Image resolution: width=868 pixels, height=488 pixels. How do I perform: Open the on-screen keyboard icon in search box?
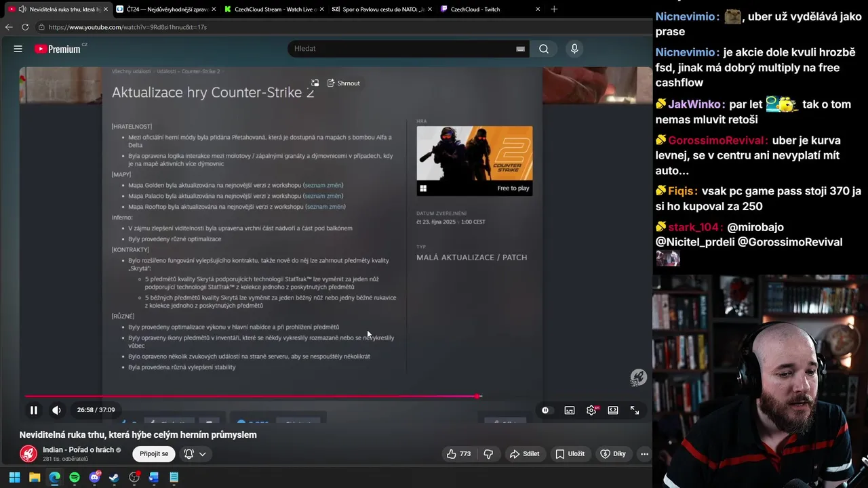click(x=520, y=49)
